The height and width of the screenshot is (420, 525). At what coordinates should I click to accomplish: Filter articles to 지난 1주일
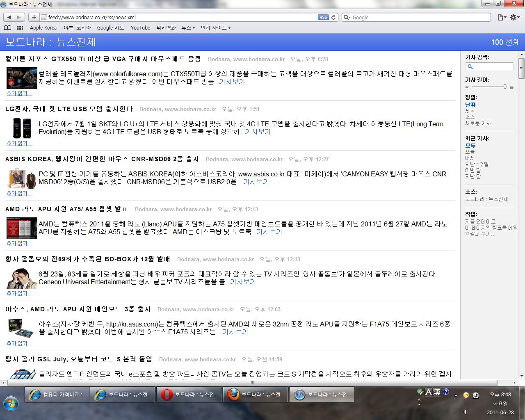click(477, 164)
